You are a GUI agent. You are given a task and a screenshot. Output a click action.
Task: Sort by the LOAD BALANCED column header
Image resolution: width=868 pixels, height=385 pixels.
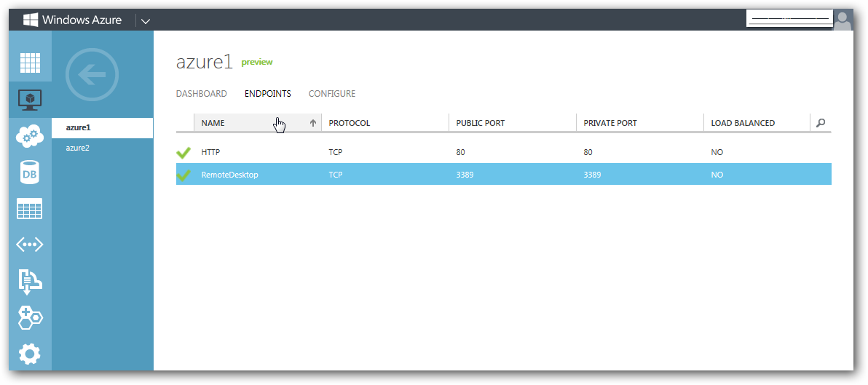click(743, 123)
